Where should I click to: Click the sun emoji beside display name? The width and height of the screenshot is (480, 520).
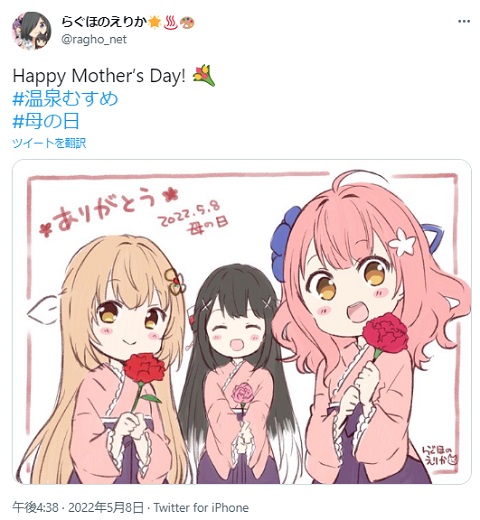click(154, 22)
